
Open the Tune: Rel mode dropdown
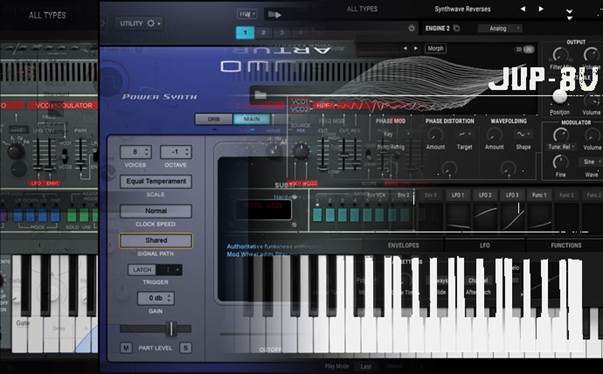coord(561,147)
